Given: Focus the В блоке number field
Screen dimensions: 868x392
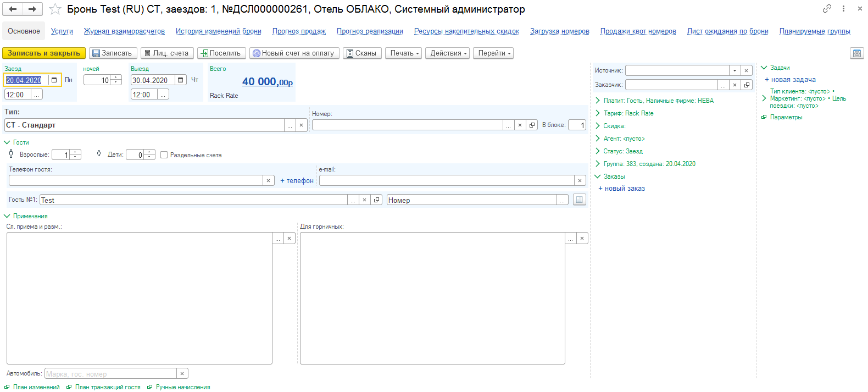Looking at the screenshot, I should point(577,125).
